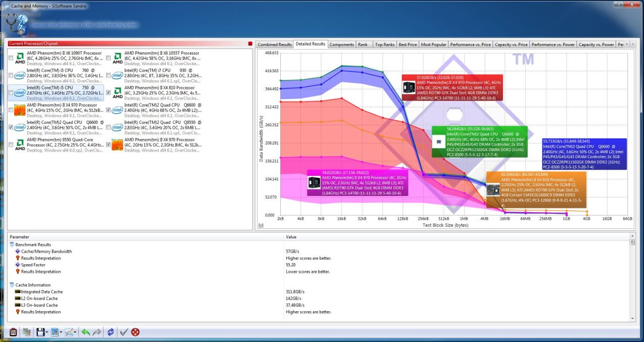Click the chip icon beside L2 On-board Cache
This screenshot has width=644, height=342.
(18, 299)
